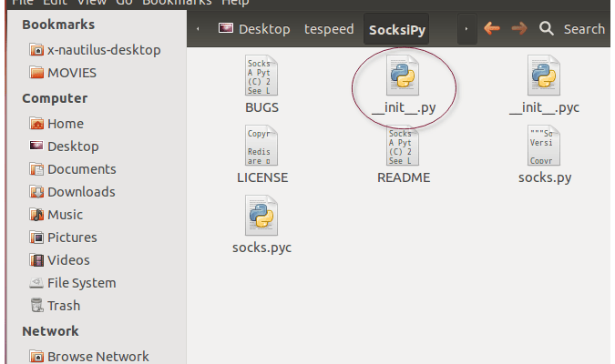Select the __init__.pyc file icon

pos(544,76)
